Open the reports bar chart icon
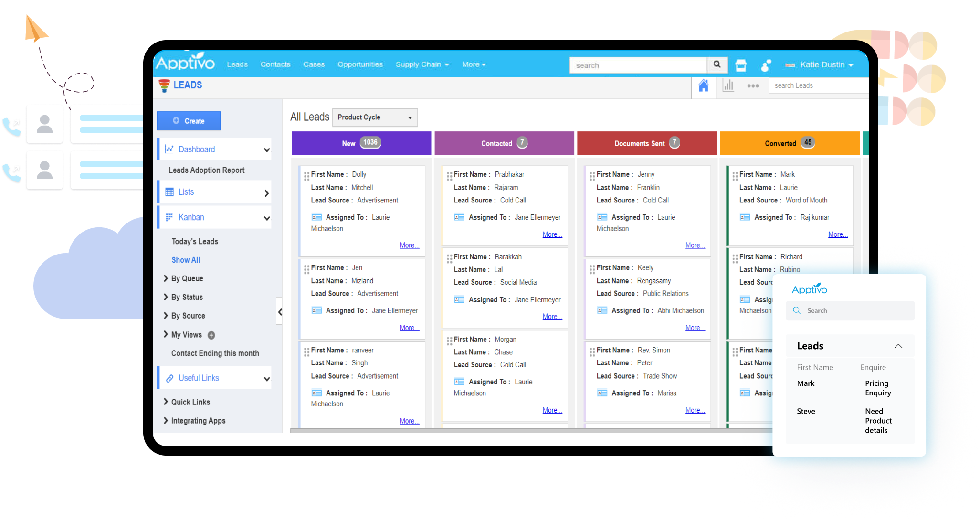 tap(728, 86)
